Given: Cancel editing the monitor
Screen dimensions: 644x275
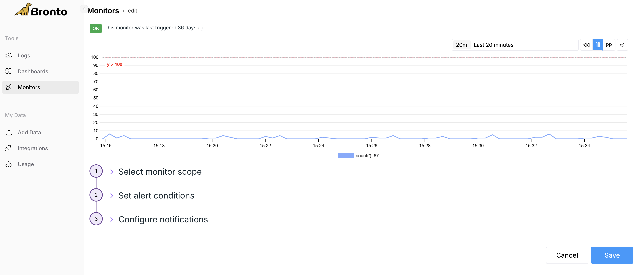Looking at the screenshot, I should coord(567,255).
